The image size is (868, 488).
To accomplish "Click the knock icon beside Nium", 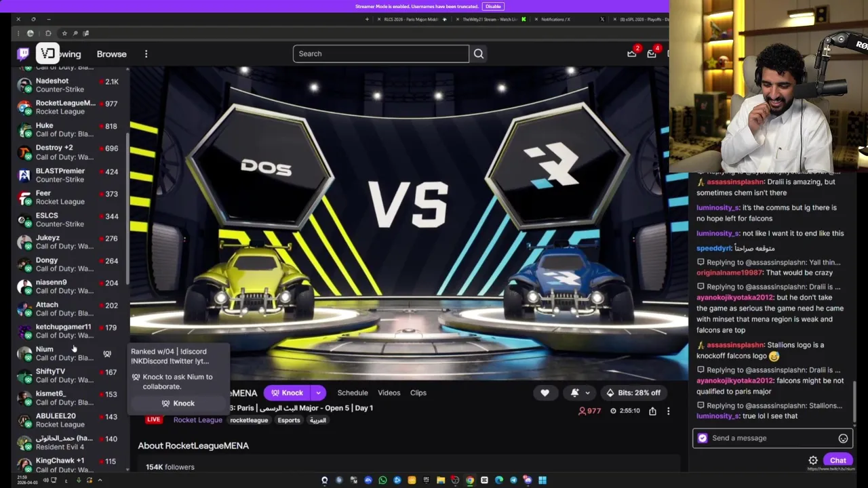I will click(x=106, y=354).
